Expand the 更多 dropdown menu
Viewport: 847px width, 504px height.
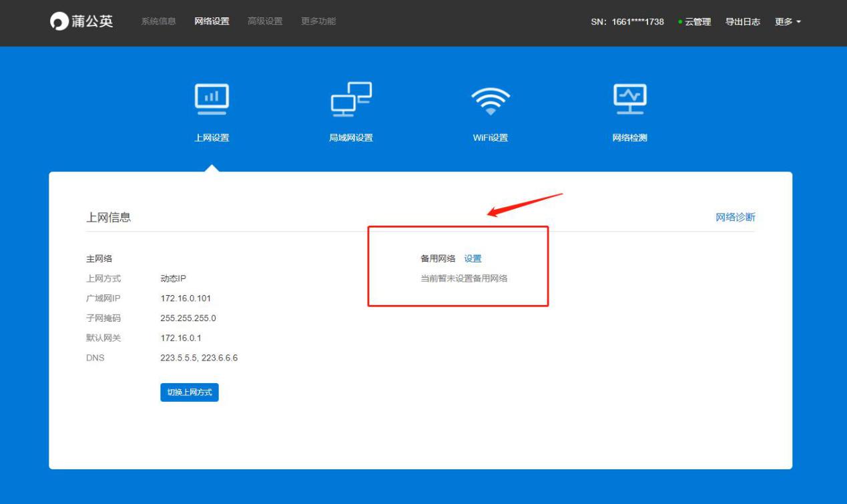[x=786, y=22]
